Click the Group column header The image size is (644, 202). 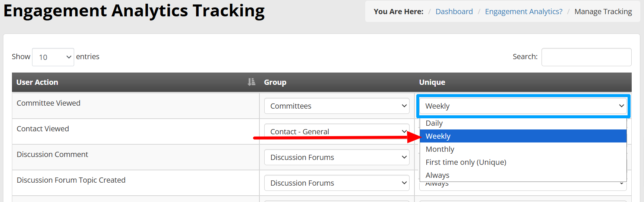(x=275, y=82)
